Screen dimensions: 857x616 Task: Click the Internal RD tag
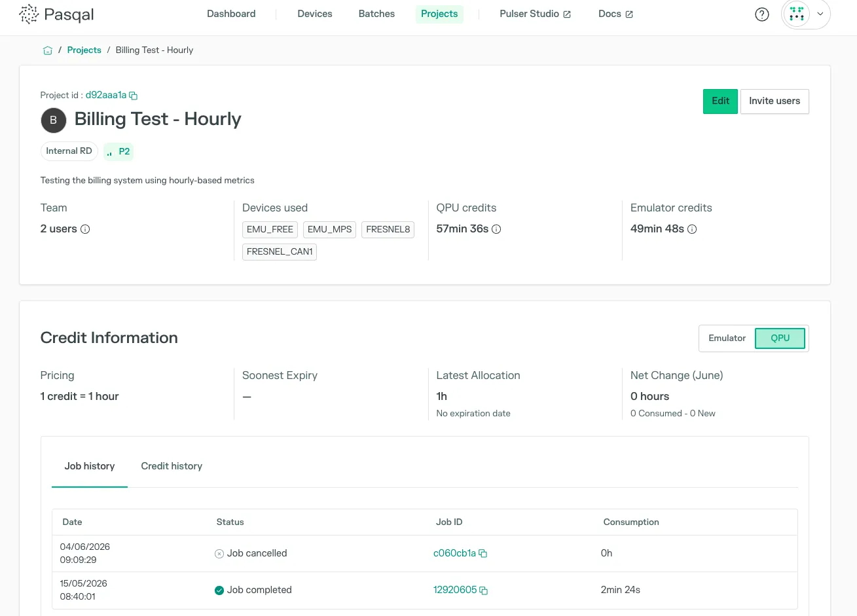coord(69,151)
